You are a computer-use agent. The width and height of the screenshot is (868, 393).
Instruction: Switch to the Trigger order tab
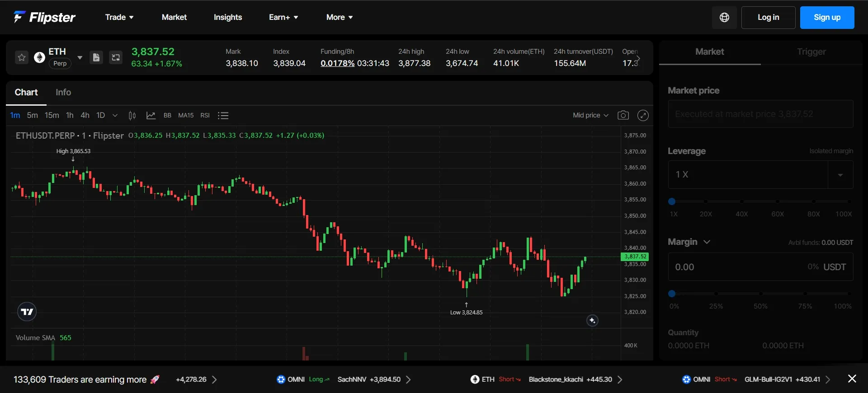click(811, 52)
